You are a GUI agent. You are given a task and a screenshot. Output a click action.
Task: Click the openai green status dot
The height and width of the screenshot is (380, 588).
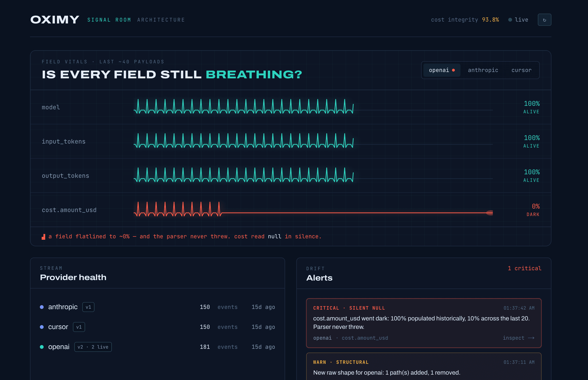(x=42, y=347)
